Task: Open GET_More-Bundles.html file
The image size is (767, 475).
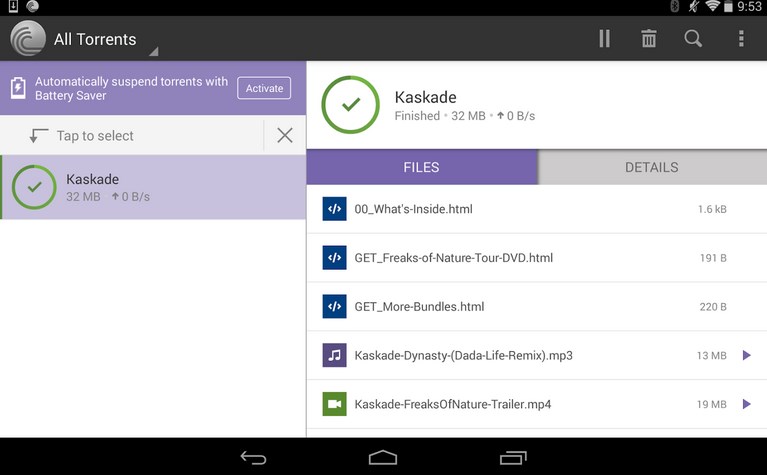Action: point(537,307)
